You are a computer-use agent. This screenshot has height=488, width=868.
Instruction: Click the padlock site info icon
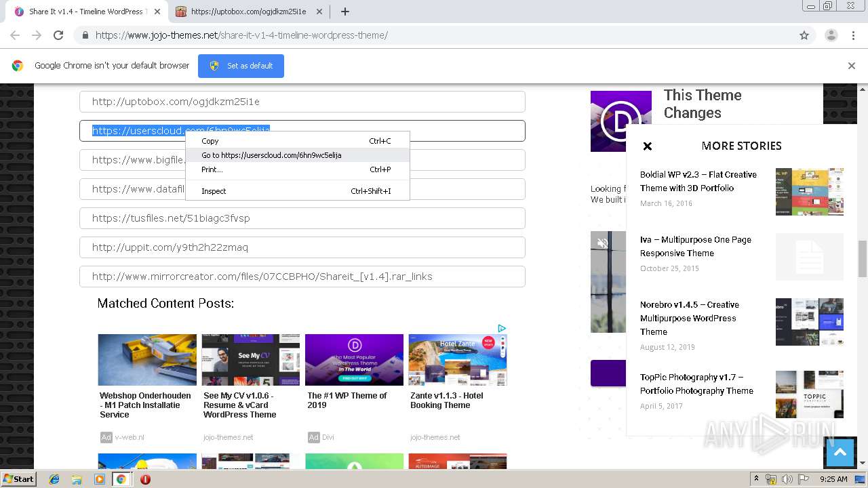coord(85,35)
